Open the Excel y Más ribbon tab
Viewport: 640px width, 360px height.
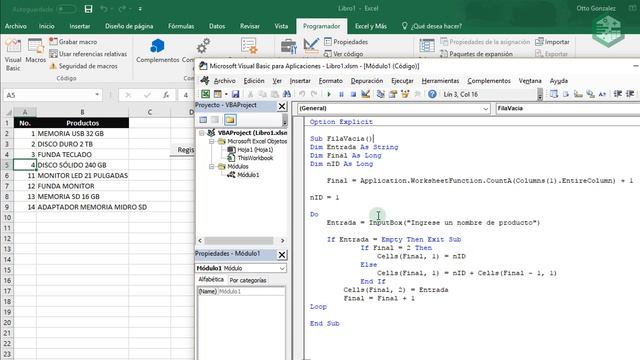(x=371, y=26)
